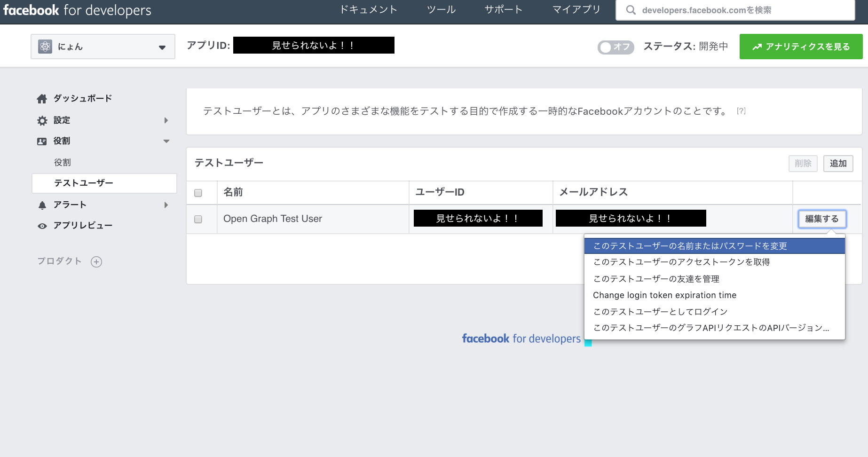The width and height of the screenshot is (868, 457).
Task: Click the メールアドレス column header
Action: tap(593, 192)
